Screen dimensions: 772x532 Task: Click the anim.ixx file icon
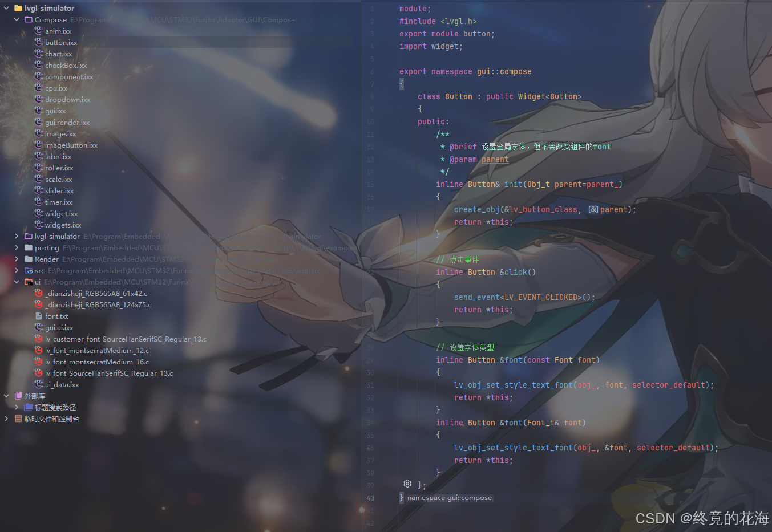[39, 31]
